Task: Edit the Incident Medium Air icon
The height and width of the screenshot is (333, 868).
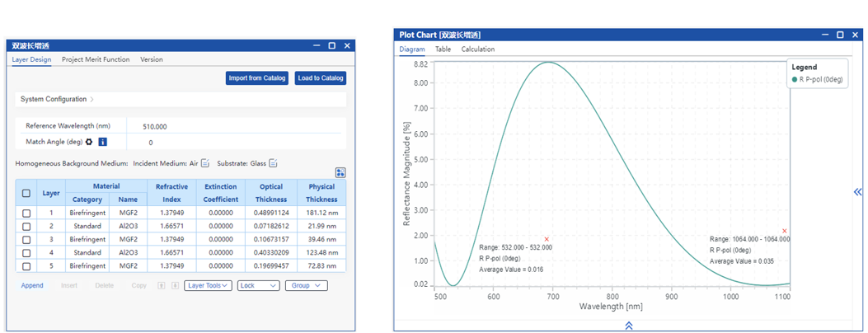Action: coord(205,163)
